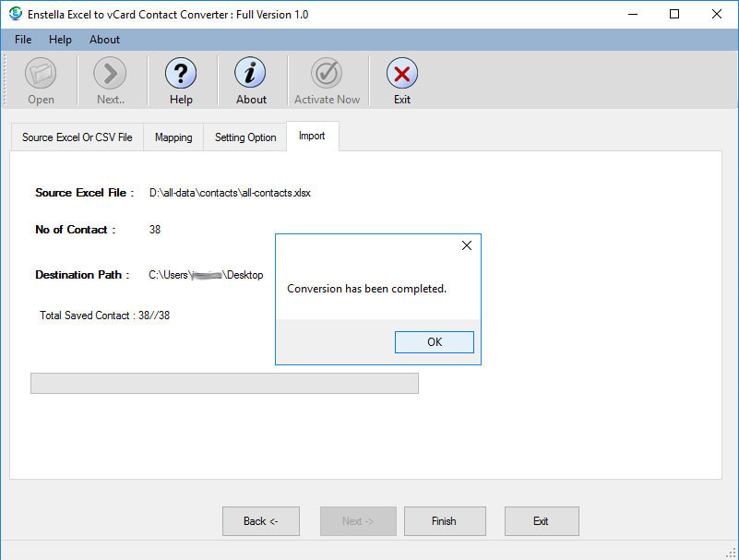Select the Import tab
The width and height of the screenshot is (739, 560).
[312, 136]
